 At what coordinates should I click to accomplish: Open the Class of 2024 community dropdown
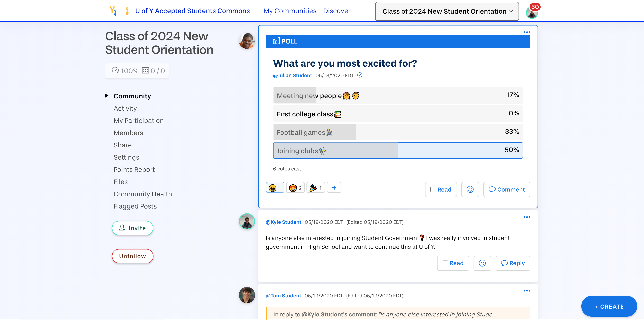(x=447, y=11)
